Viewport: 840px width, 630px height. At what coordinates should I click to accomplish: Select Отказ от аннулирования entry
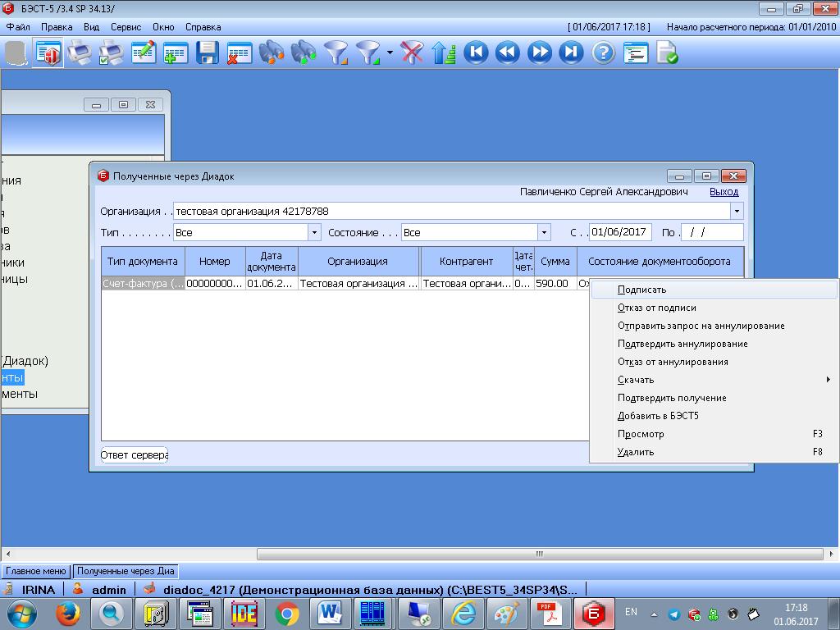pyautogui.click(x=714, y=362)
